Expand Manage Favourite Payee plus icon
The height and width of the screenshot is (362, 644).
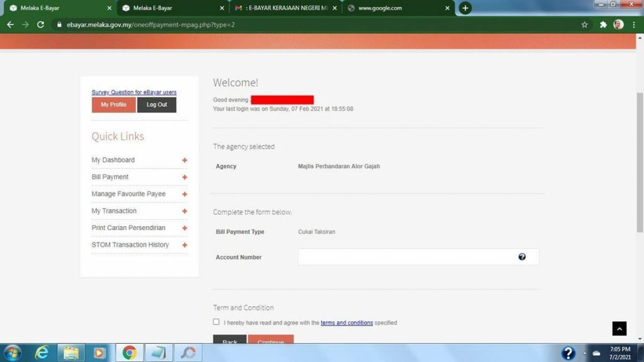point(184,194)
